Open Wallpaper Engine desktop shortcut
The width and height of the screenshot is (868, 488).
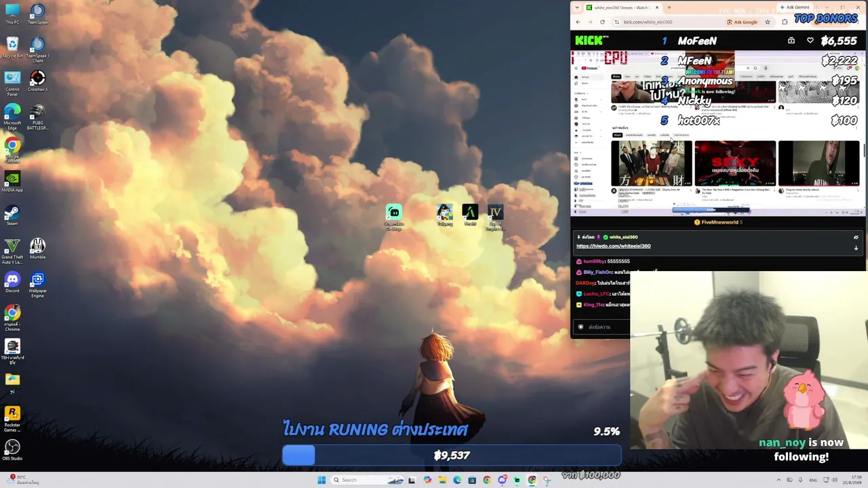coord(38,285)
